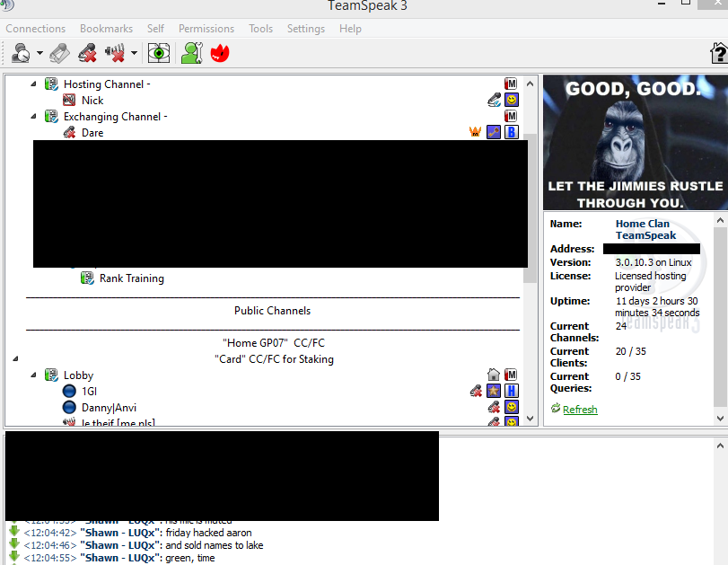Select the Lobby channel
This screenshot has width=728, height=565.
pyautogui.click(x=78, y=375)
